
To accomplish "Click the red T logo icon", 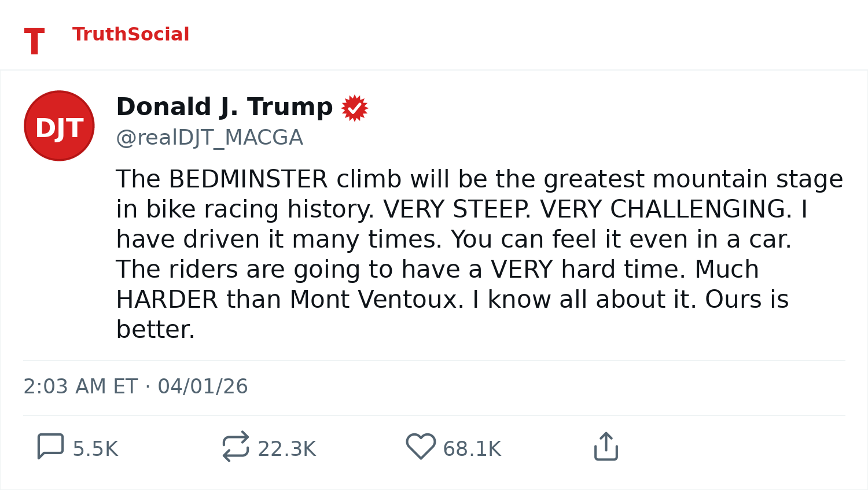I will coord(34,41).
